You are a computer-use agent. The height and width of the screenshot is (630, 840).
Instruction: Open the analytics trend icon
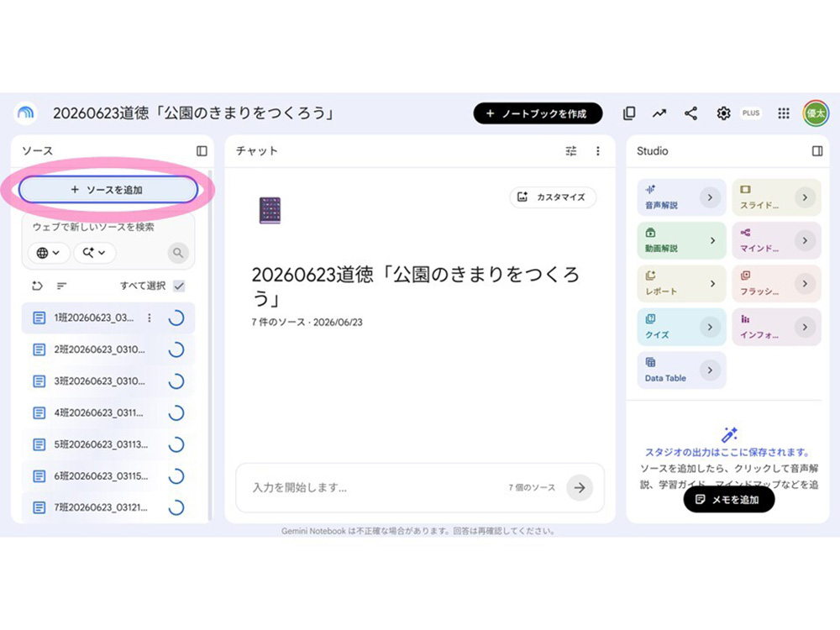coord(659,113)
